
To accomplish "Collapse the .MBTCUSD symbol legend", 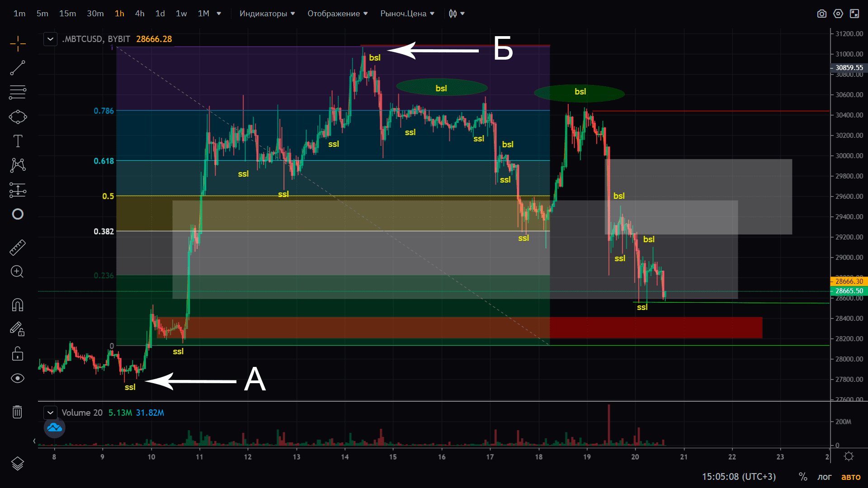I will tap(50, 39).
